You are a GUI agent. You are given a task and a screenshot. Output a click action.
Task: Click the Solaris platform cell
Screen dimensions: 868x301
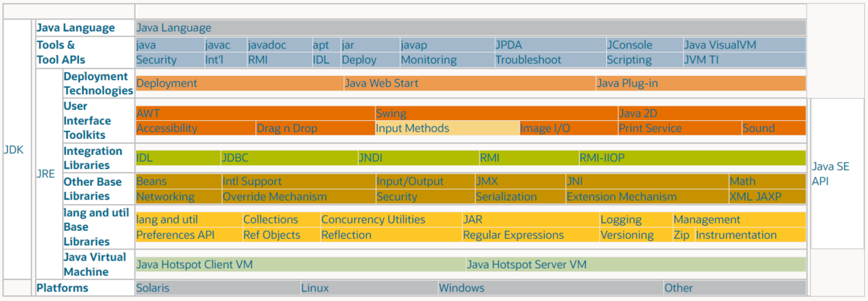[x=218, y=287]
